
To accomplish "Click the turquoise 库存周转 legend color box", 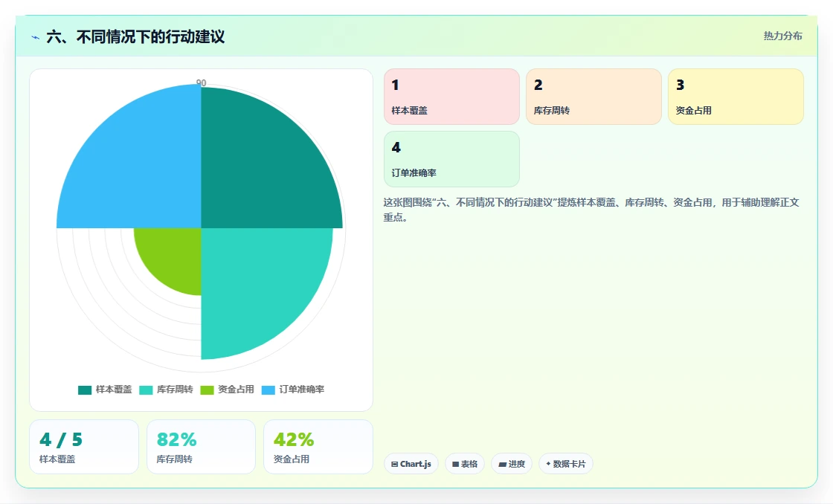I will [146, 390].
